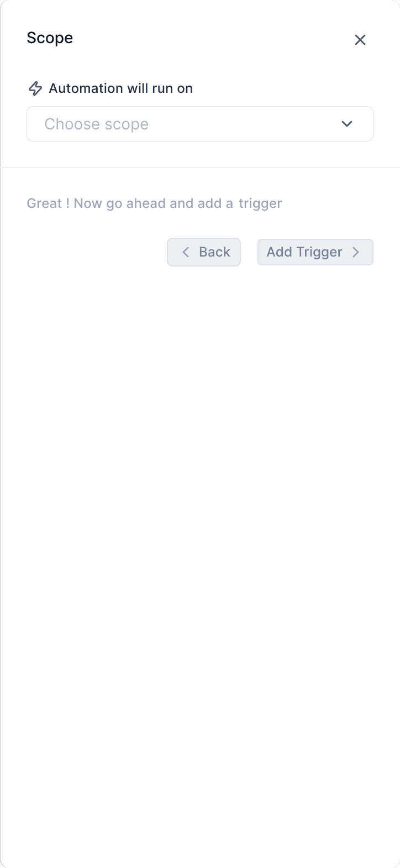The height and width of the screenshot is (868, 400).
Task: Focus the automation scope selector field
Action: click(x=200, y=124)
